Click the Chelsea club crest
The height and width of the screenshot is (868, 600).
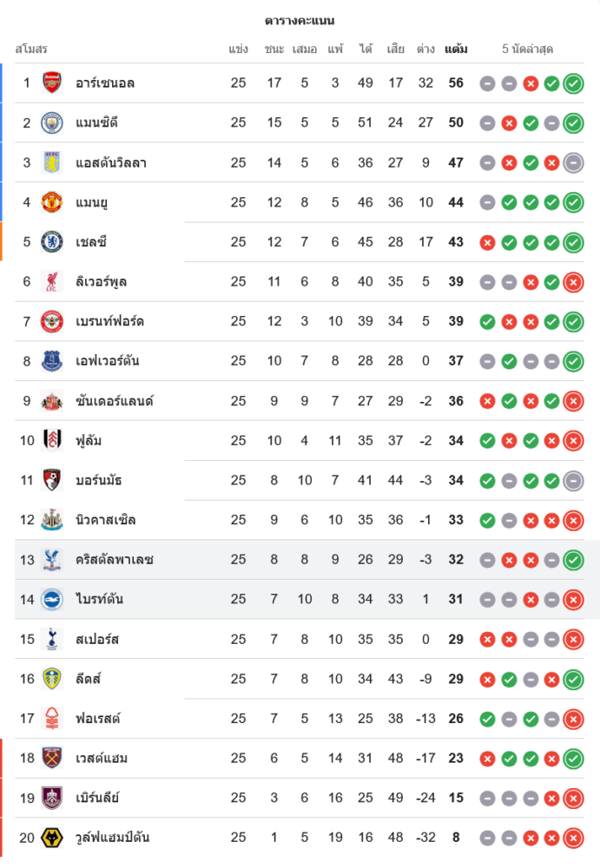pos(52,242)
